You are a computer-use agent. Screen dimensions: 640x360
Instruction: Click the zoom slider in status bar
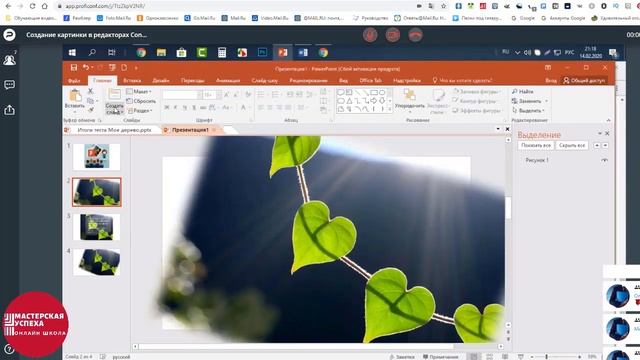(555, 357)
